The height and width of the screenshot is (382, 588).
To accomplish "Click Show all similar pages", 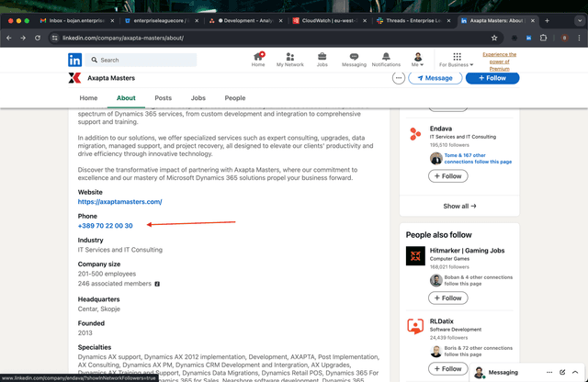I will (459, 207).
